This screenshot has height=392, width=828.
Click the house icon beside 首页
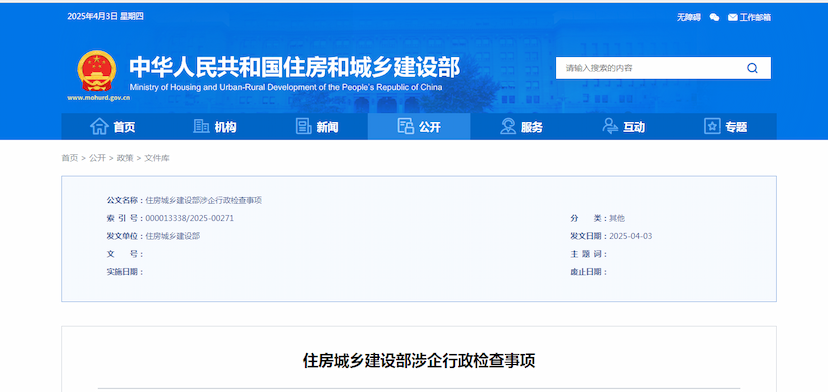(x=99, y=126)
